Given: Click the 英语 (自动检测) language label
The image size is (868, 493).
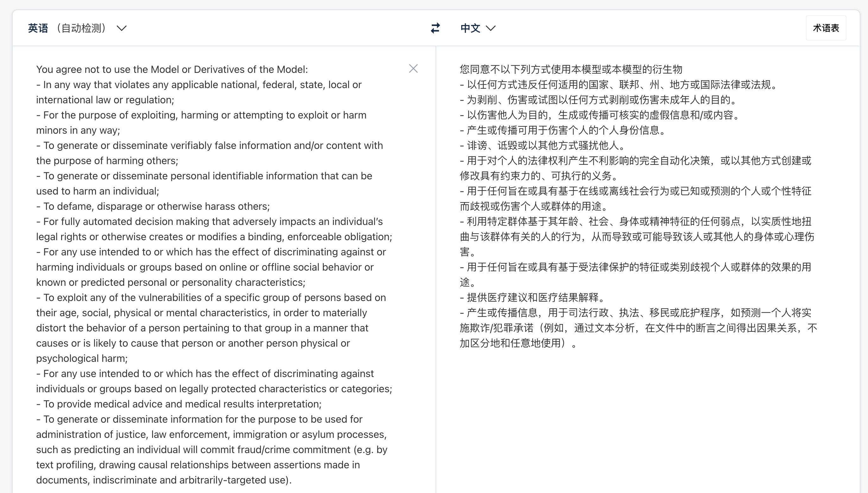Looking at the screenshot, I should click(67, 28).
